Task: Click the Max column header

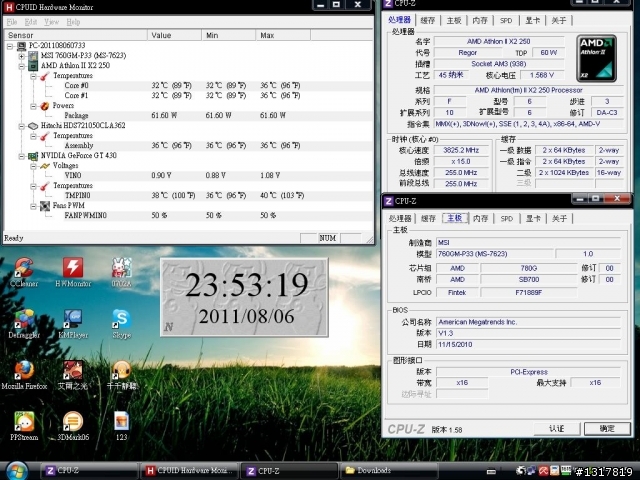Action: [x=283, y=35]
